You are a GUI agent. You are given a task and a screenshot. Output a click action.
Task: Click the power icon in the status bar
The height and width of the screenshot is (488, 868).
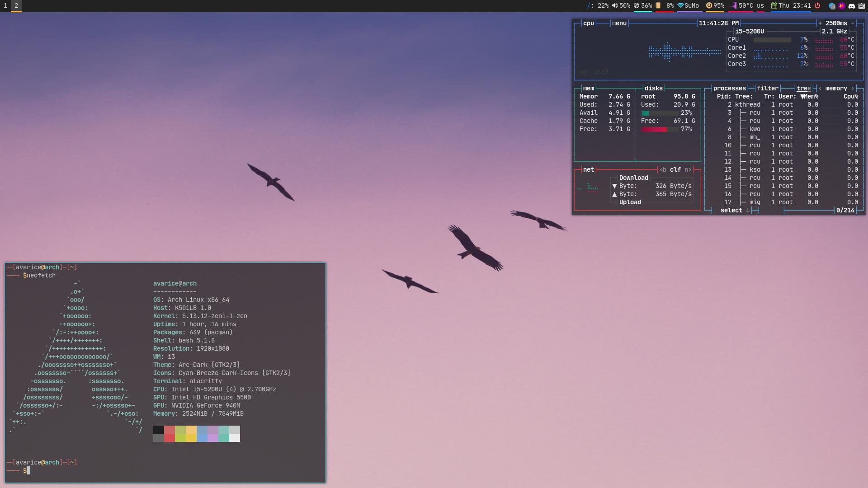817,6
